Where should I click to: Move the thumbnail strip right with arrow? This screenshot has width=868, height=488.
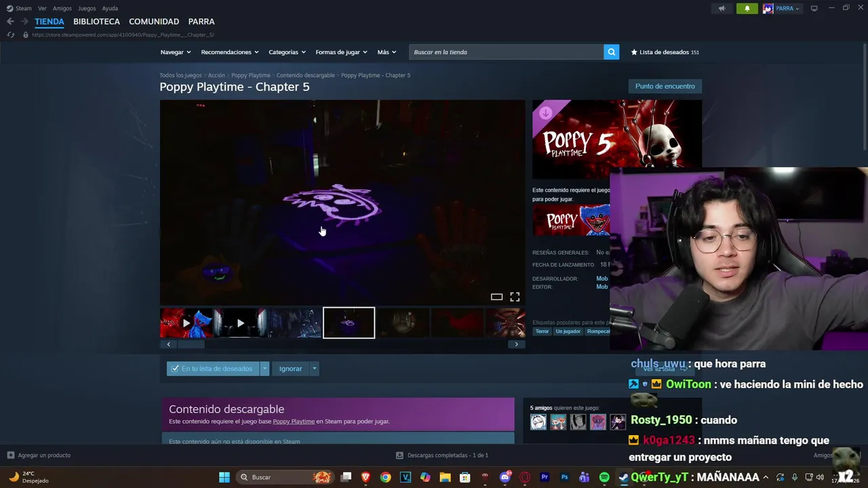516,344
